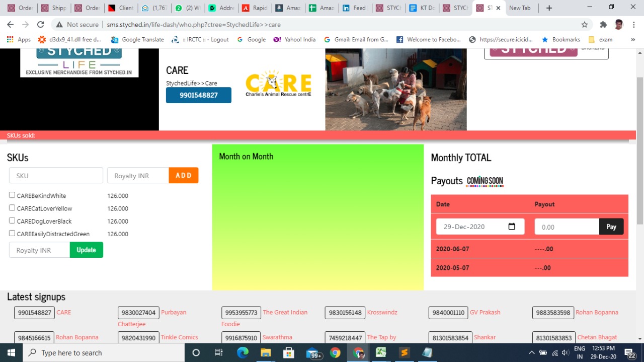Image resolution: width=644 pixels, height=362 pixels.
Task: Open a new browser tab with plus
Action: (x=549, y=8)
